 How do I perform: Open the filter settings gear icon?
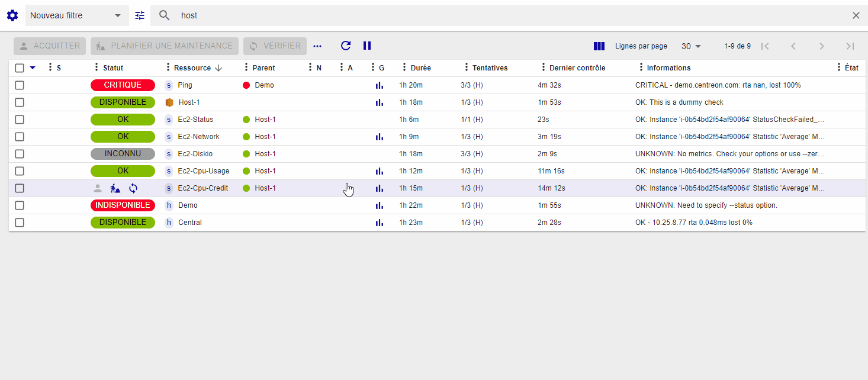pyautogui.click(x=12, y=15)
